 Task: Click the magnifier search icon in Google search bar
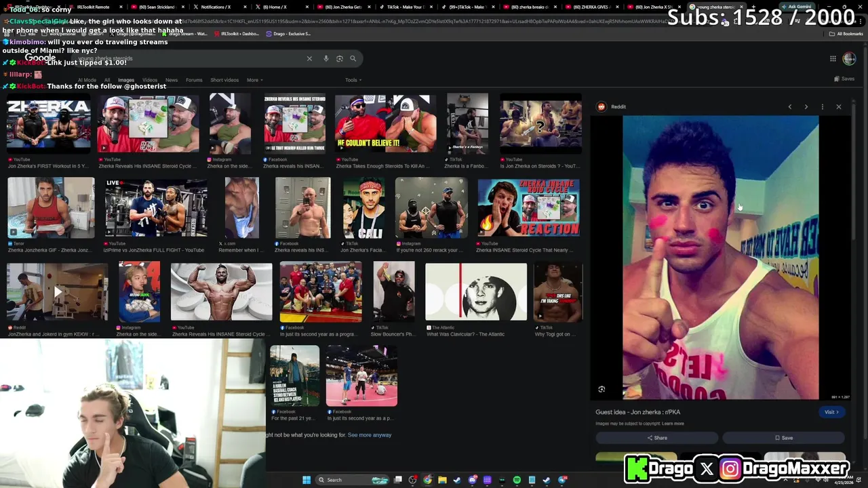click(353, 59)
